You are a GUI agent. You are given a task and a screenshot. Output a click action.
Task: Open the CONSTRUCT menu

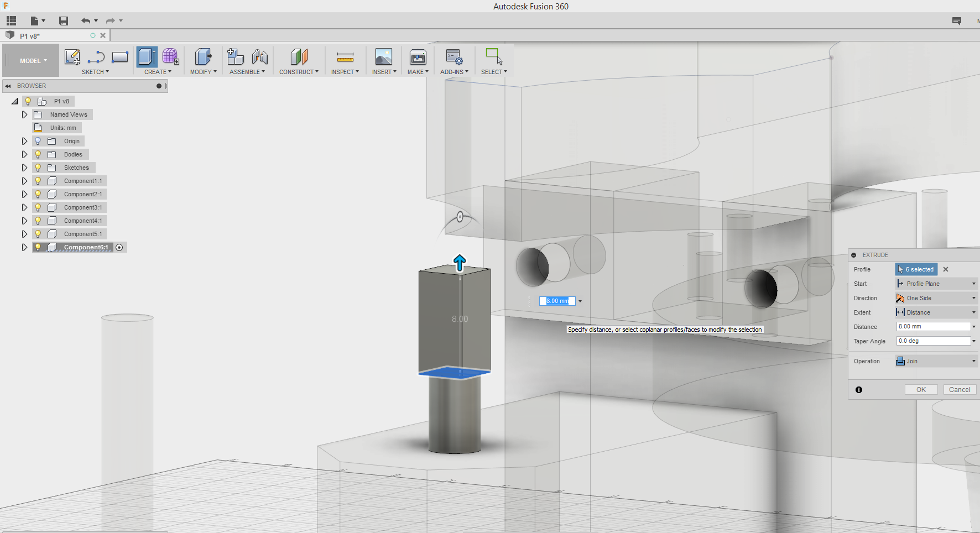(299, 72)
